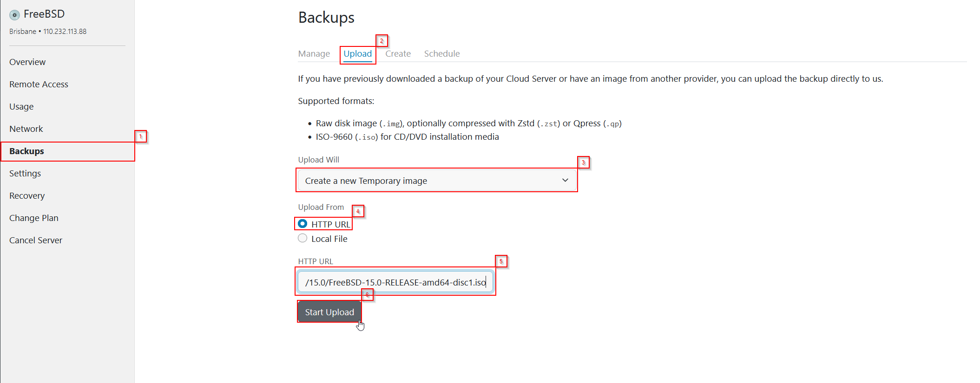Click into the HTTP URL text field

click(x=395, y=282)
